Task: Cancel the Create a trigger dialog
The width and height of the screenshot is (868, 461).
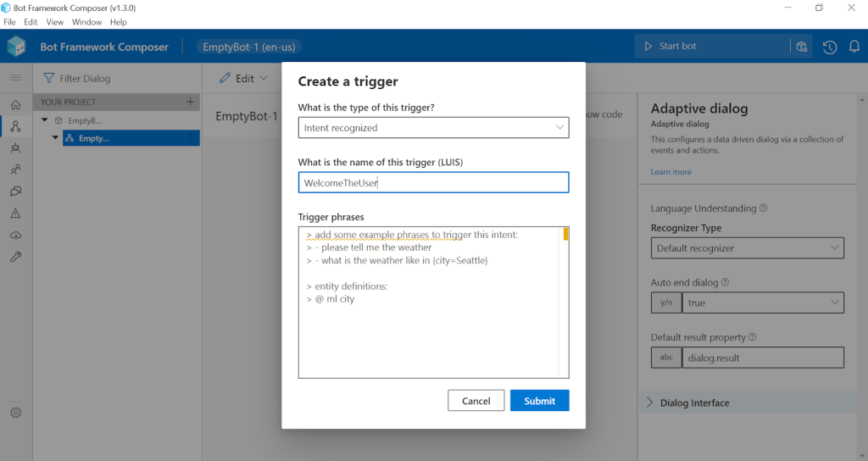Action: tap(476, 401)
